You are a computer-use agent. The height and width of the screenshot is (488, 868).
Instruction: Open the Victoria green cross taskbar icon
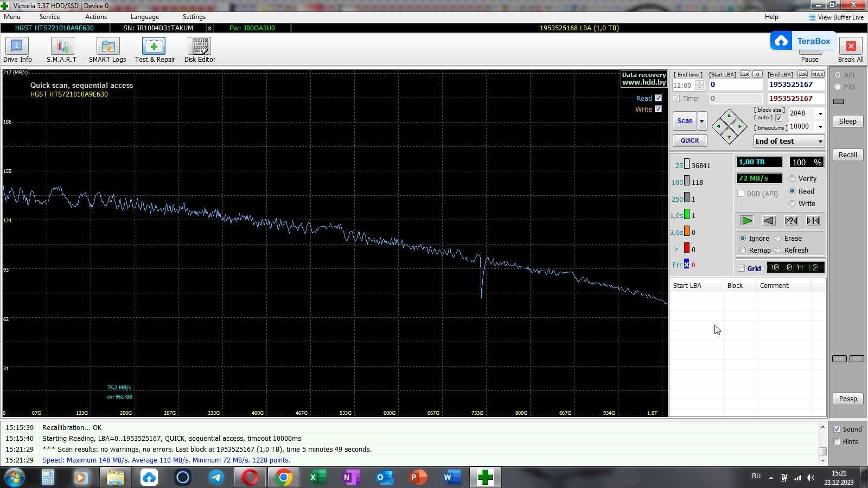coord(485,477)
